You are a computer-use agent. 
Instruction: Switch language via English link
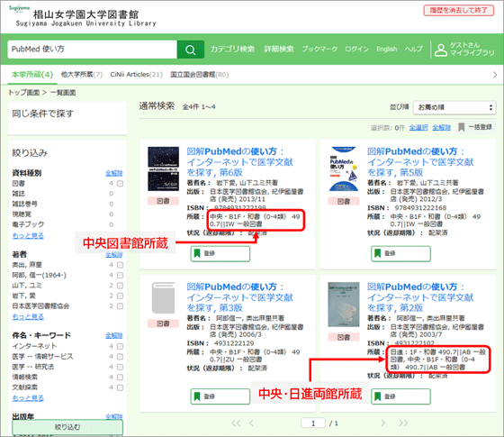pyautogui.click(x=387, y=49)
